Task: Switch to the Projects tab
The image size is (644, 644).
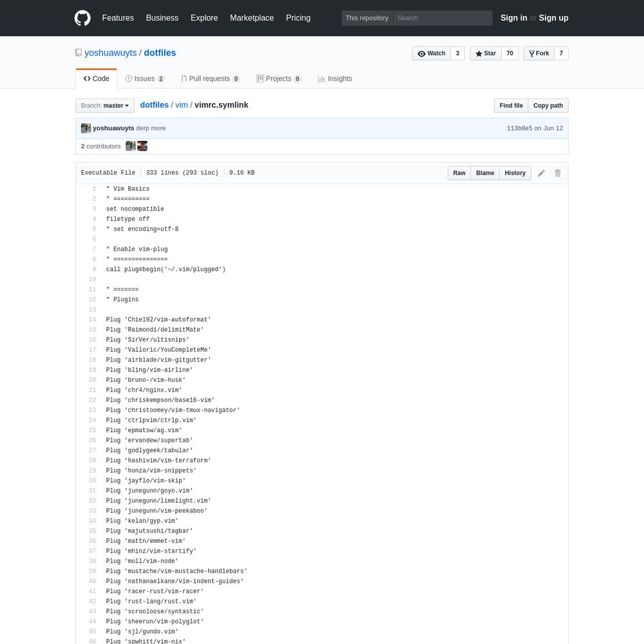Action: (x=279, y=79)
